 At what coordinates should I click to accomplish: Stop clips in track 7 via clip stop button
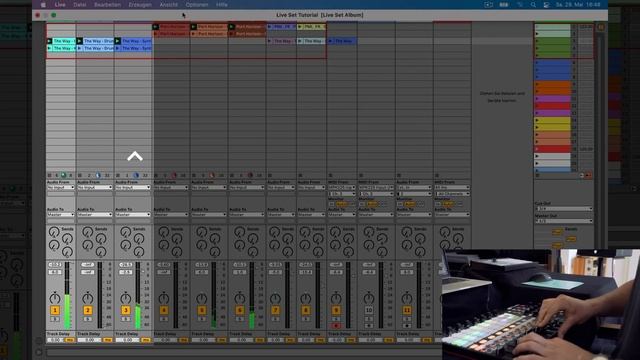270,175
